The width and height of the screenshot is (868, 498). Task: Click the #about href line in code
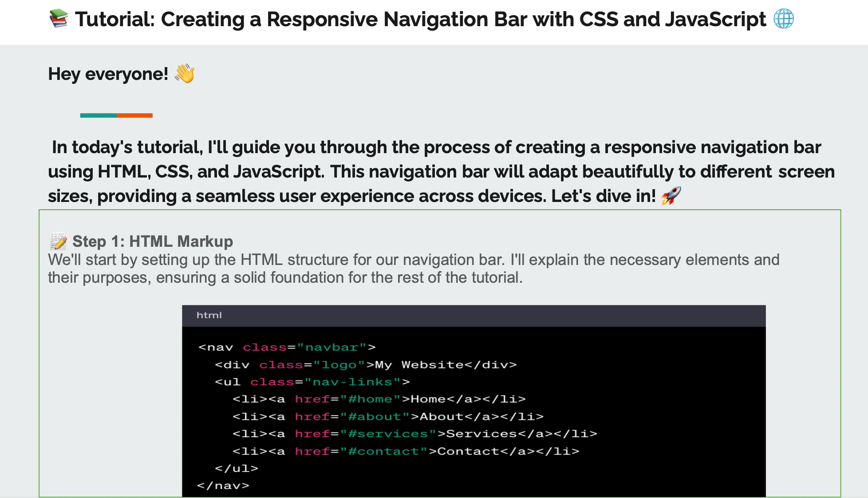(x=387, y=417)
